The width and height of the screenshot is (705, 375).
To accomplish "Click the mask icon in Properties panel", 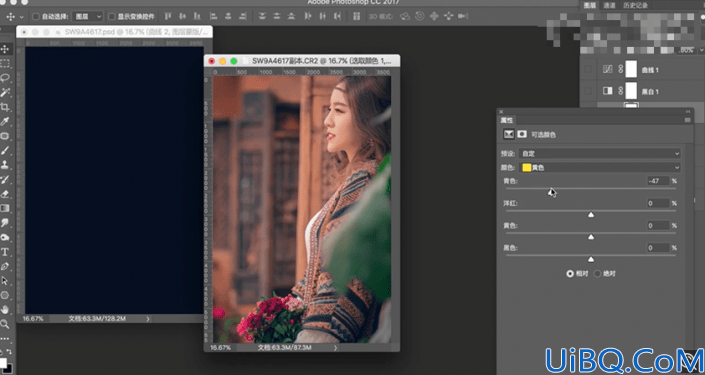I will pos(522,134).
